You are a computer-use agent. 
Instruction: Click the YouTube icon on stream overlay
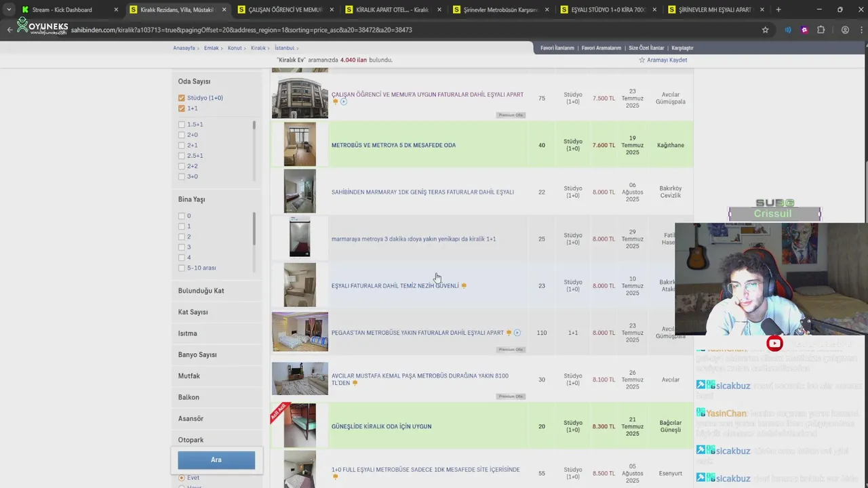click(774, 343)
